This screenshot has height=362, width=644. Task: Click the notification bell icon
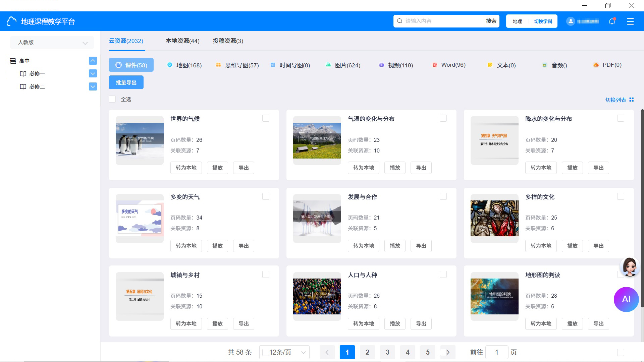(612, 21)
